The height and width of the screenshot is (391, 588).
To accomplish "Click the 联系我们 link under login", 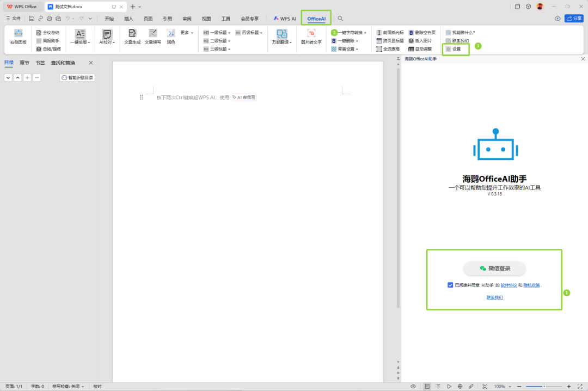I will 494,297.
